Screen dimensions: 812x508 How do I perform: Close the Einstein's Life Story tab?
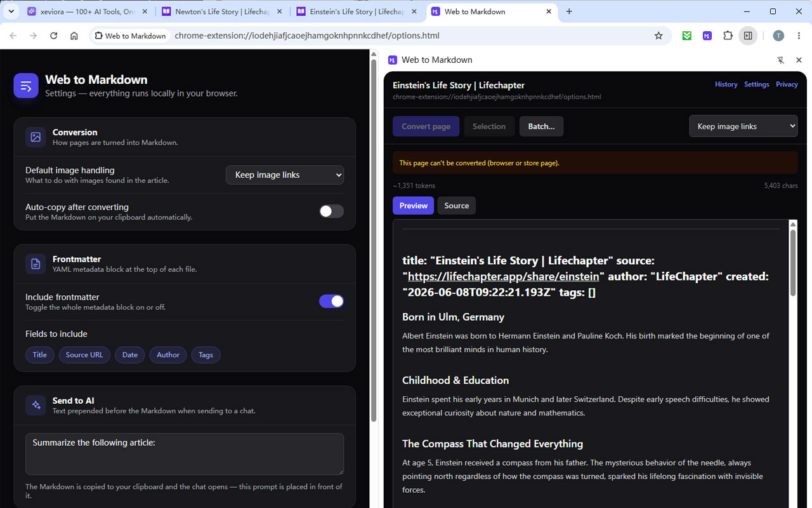pyautogui.click(x=414, y=11)
